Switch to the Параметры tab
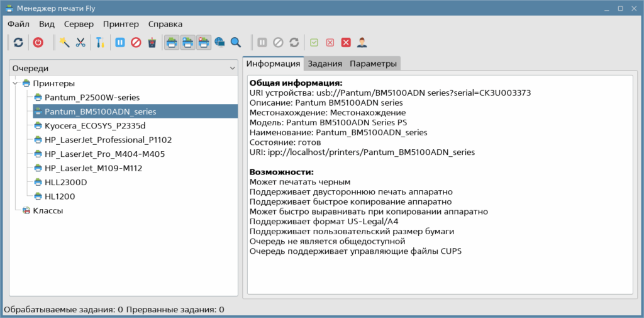The image size is (644, 318). [x=373, y=64]
